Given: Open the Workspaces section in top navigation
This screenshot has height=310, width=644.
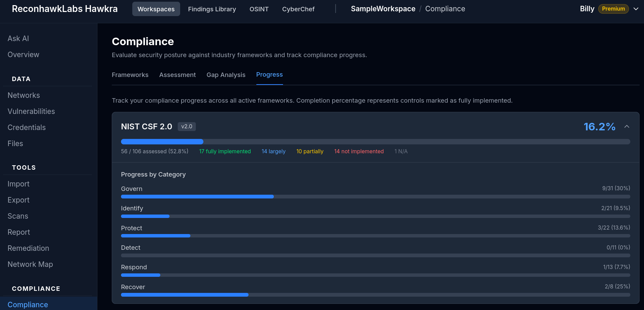Looking at the screenshot, I should coord(156,9).
